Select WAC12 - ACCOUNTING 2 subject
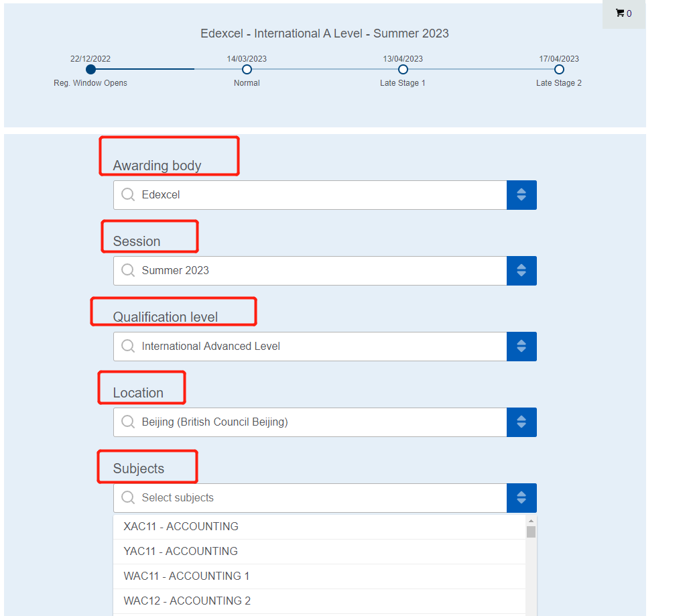Screen dimensions: 691x616 tap(319, 601)
